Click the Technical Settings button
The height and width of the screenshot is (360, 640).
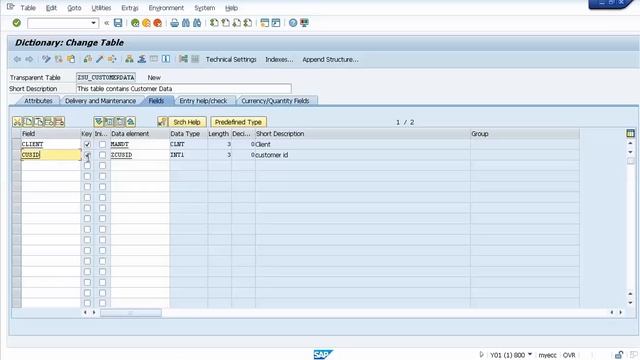point(231,59)
